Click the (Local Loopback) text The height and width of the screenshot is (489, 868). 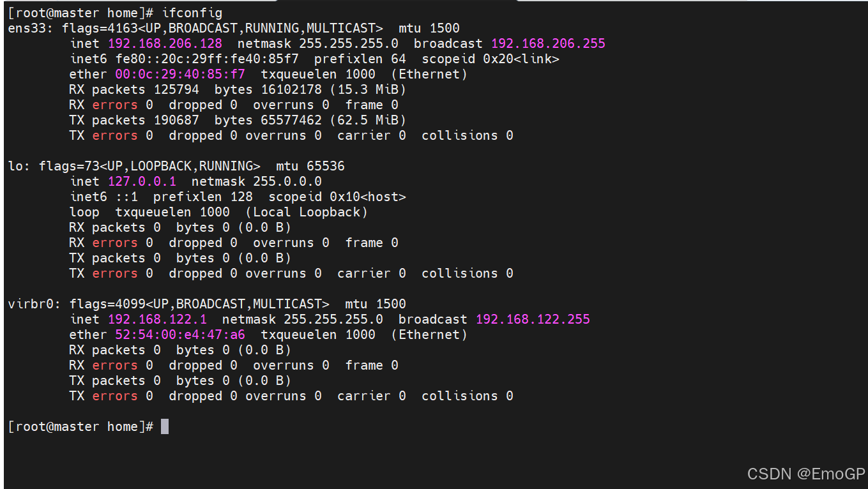point(307,212)
